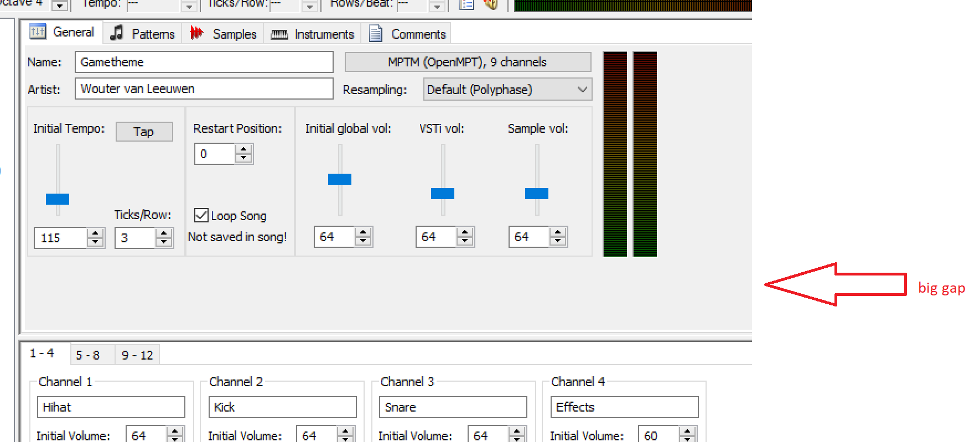
Task: Click the Restart Position value field
Action: tap(215, 154)
